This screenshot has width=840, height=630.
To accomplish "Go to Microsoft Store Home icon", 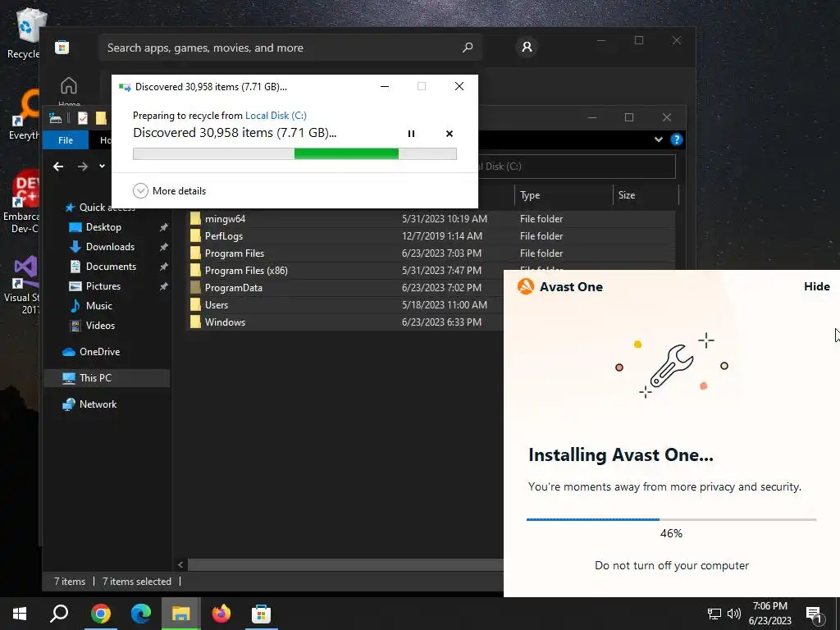I will [x=69, y=85].
